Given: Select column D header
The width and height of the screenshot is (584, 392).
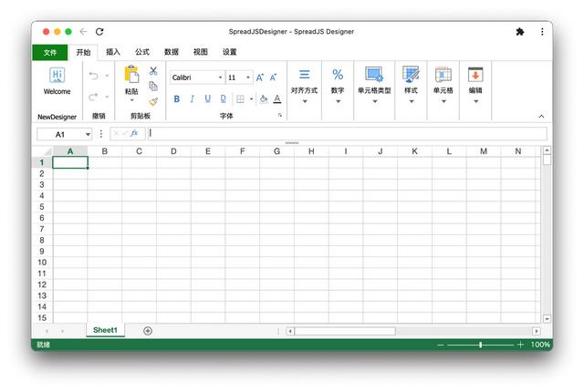Looking at the screenshot, I should 173,151.
